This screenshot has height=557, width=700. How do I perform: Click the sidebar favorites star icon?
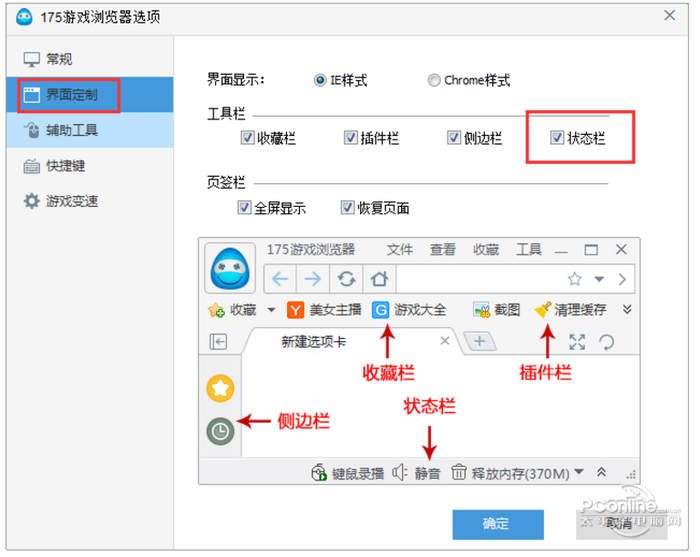[221, 388]
